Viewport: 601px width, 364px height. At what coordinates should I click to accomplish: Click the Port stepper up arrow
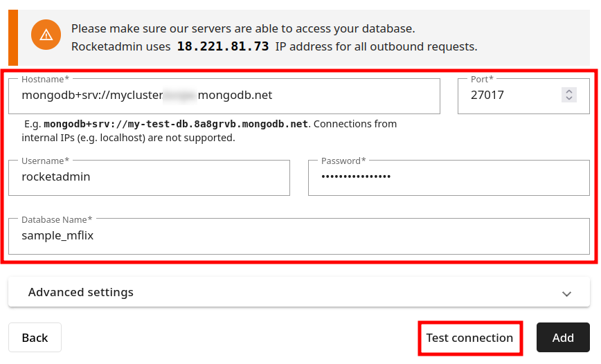(x=568, y=91)
